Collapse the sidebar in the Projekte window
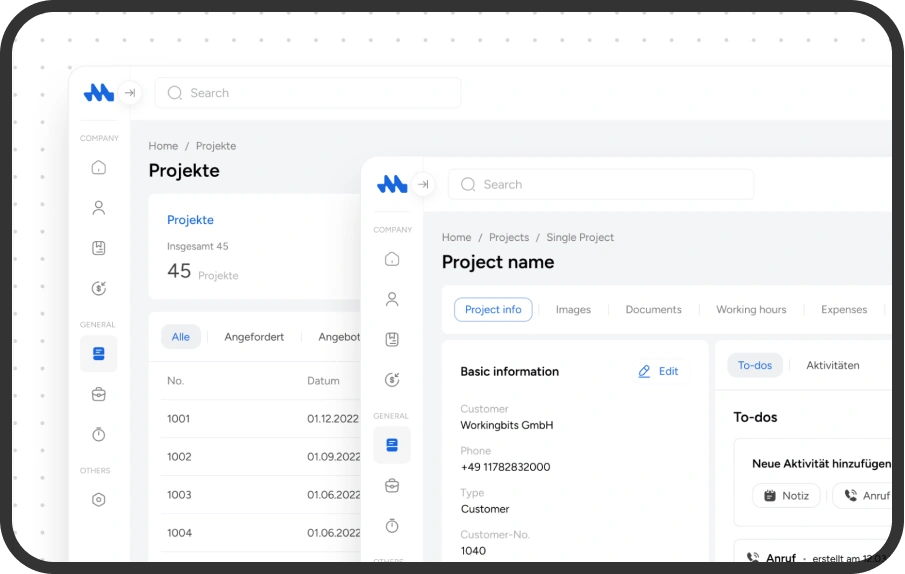This screenshot has height=574, width=905. 129,93
